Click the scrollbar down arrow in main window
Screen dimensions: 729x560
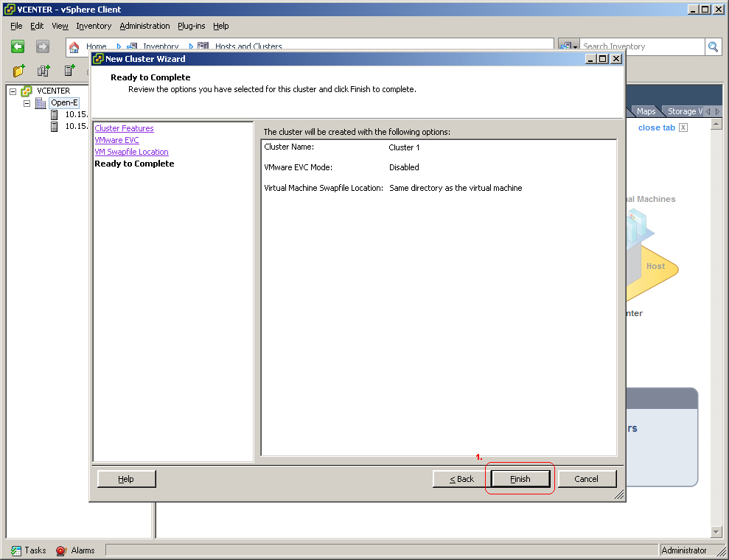716,532
